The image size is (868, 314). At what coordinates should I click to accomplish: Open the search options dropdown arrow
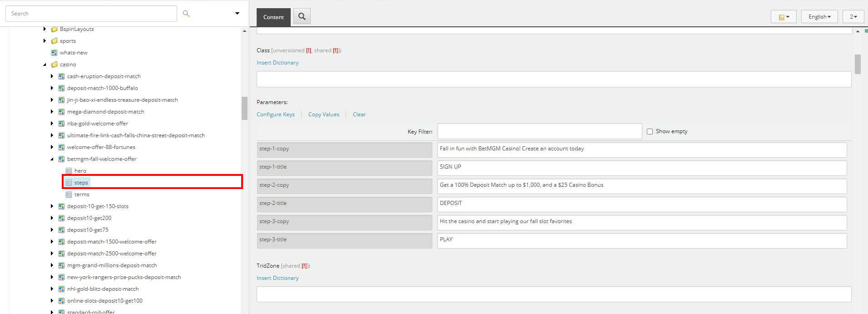pos(237,14)
